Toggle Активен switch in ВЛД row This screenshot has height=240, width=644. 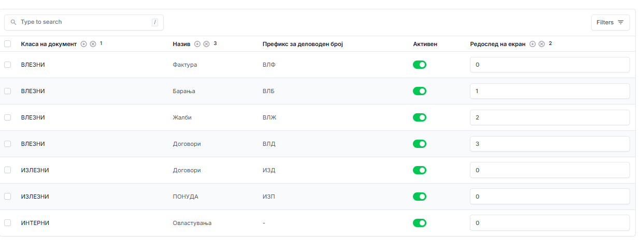[x=420, y=144]
